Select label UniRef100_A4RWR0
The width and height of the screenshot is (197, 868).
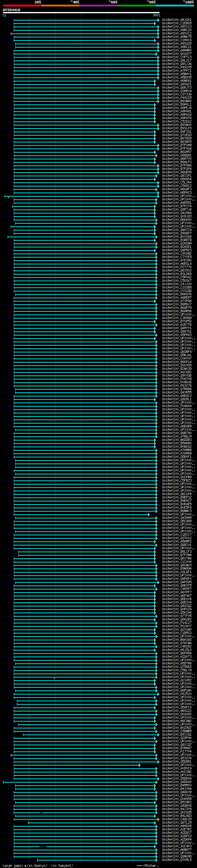pyautogui.click(x=176, y=50)
